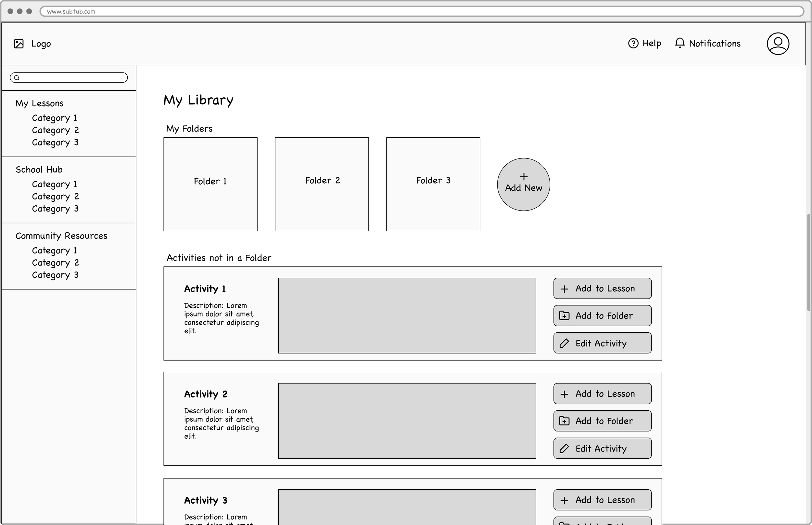Screen dimensions: 812x525
Task: Click pencil icon on Activity 1 Edit Activity
Action: coord(564,343)
